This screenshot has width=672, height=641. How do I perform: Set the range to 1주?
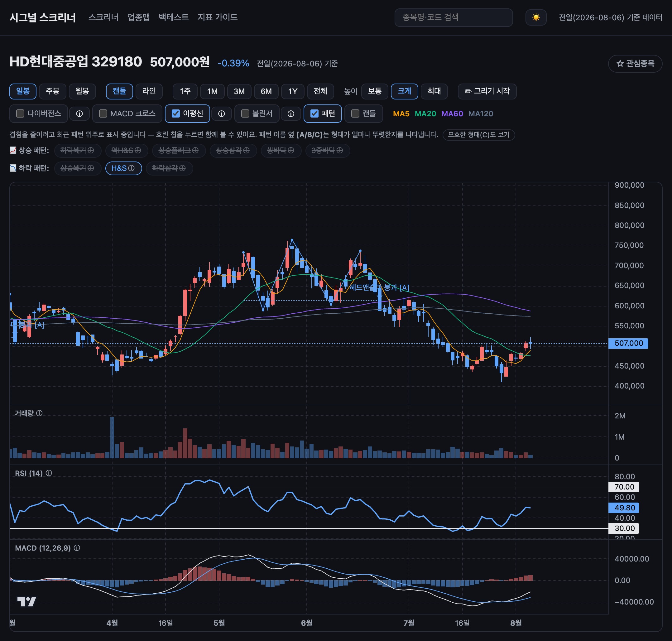pos(185,91)
